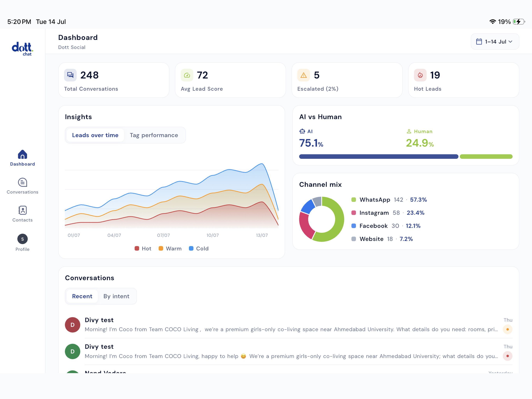Open second Divy test conversation name
Screen dimensions: 532x399
point(99,347)
